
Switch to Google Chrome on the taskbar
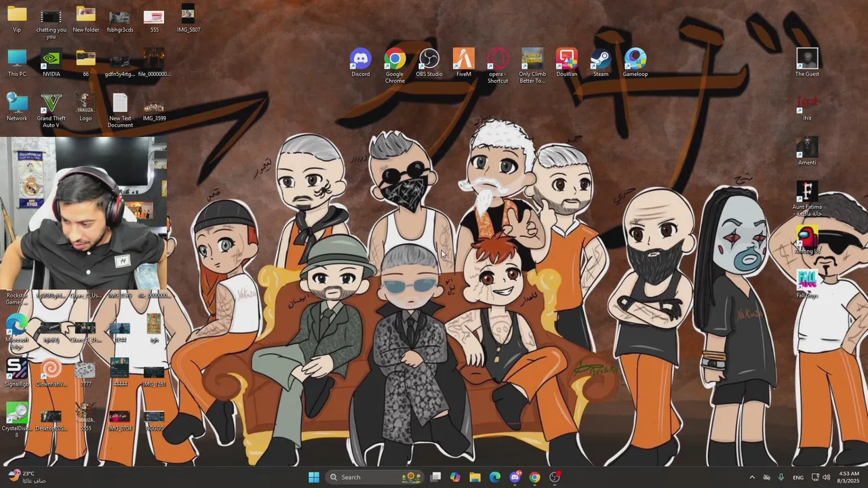tap(534, 477)
